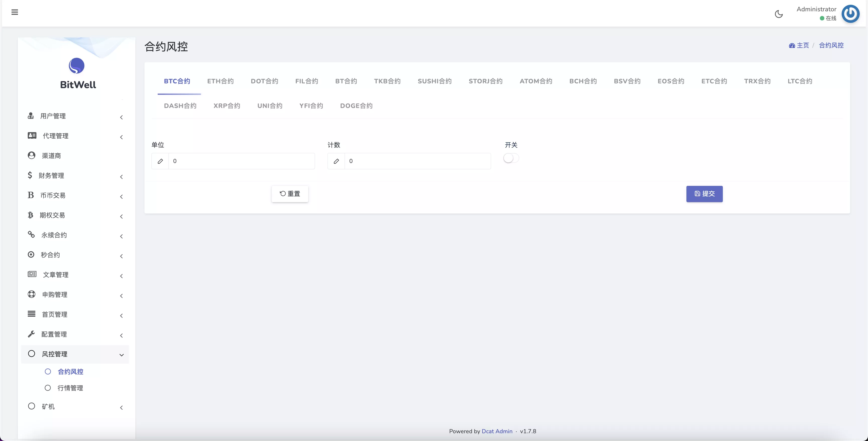Enable dark mode with the moon icon
This screenshot has height=441, width=868.
(x=779, y=14)
